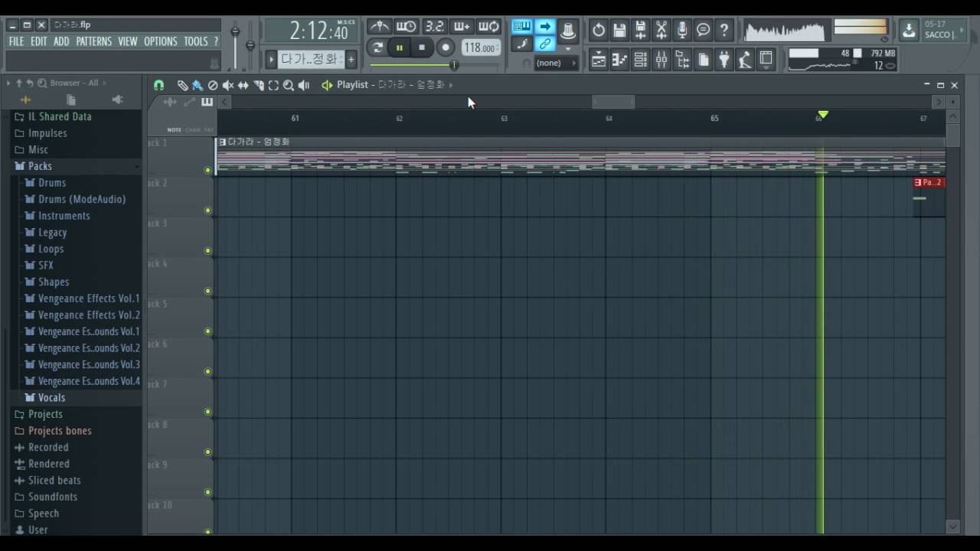Viewport: 980px width, 551px height.
Task: Open the Piano roll toolbar icon
Action: [619, 60]
